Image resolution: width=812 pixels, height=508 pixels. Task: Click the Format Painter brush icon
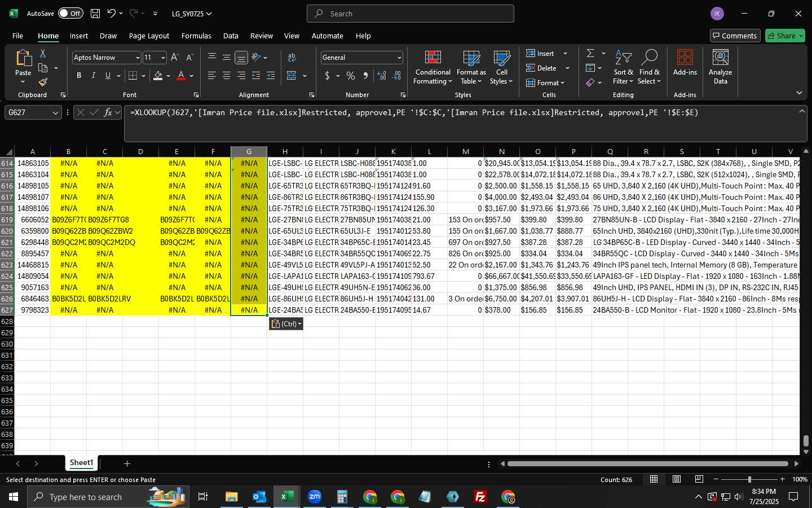[43, 82]
